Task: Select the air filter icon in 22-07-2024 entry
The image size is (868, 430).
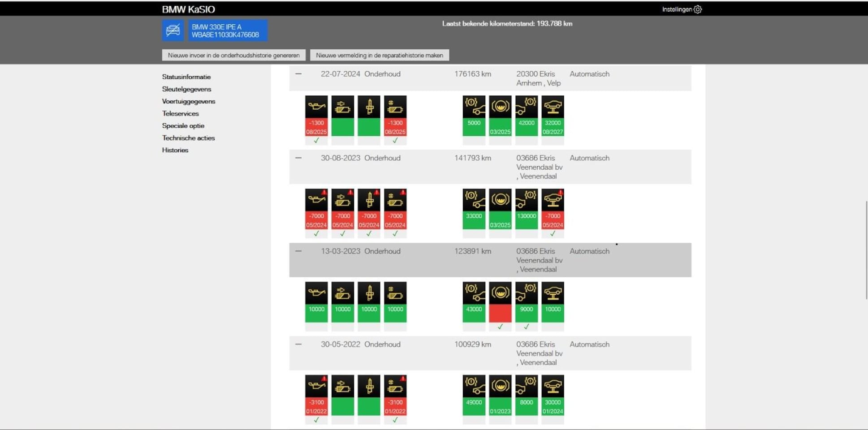Action: (x=343, y=107)
